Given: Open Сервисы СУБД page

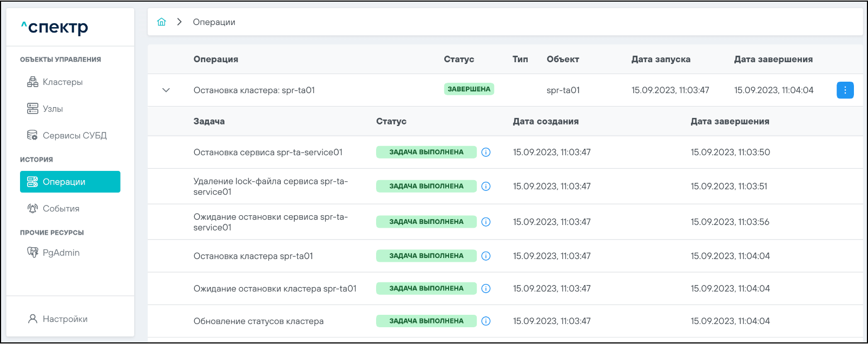Looking at the screenshot, I should pyautogui.click(x=74, y=135).
